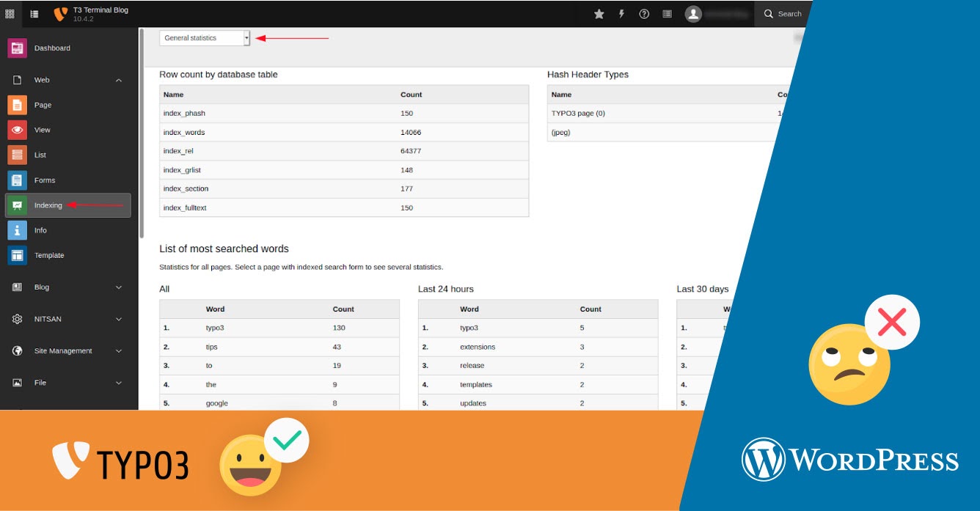Viewport: 980px width, 511px height.
Task: Toggle the module menu collapse icon
Action: pyautogui.click(x=34, y=13)
